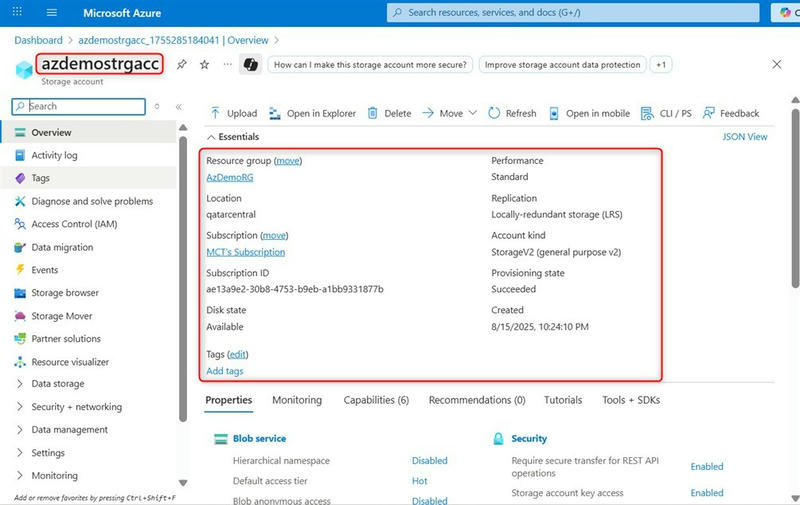This screenshot has height=505, width=800.
Task: Open JSON View link
Action: [744, 137]
